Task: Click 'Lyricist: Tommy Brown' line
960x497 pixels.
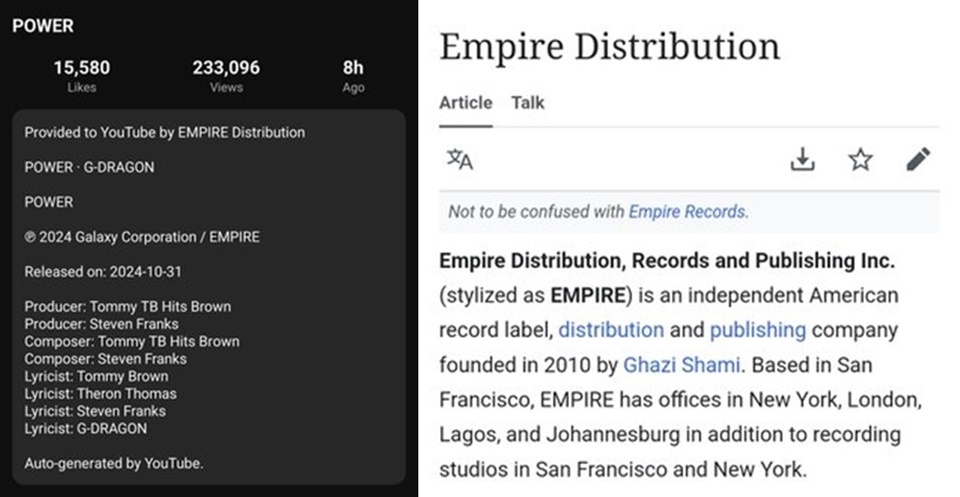Action: point(96,376)
